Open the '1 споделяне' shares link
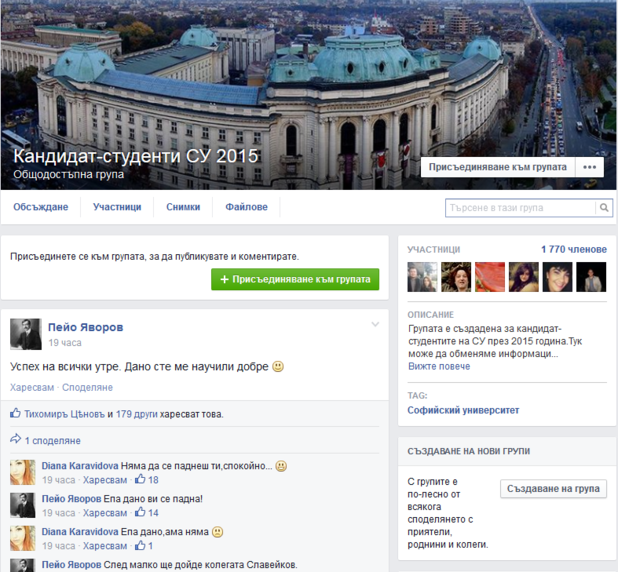Viewport: 618px width, 572px height. pyautogui.click(x=53, y=440)
